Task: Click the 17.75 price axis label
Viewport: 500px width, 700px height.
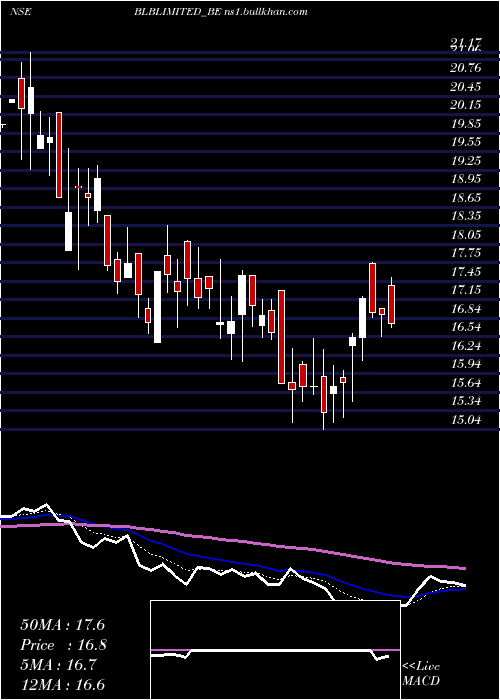Action: pyautogui.click(x=466, y=253)
